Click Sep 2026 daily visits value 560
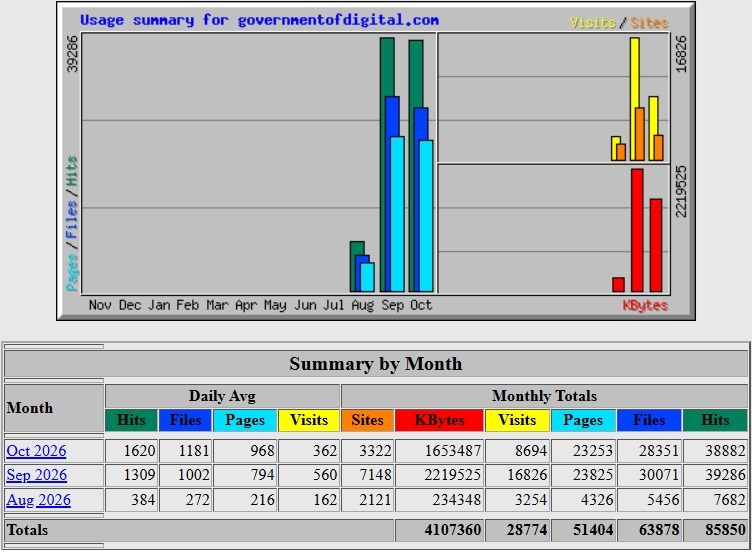 click(325, 475)
